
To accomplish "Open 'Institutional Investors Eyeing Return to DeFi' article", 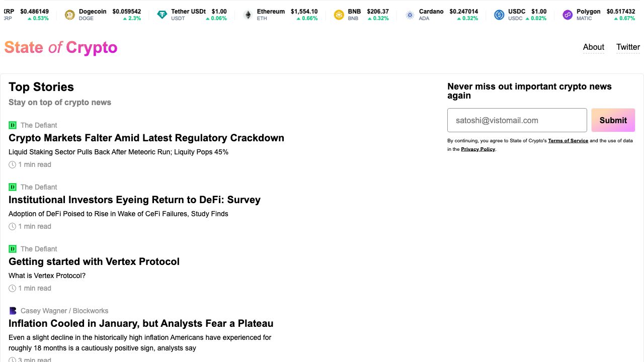I will click(134, 200).
